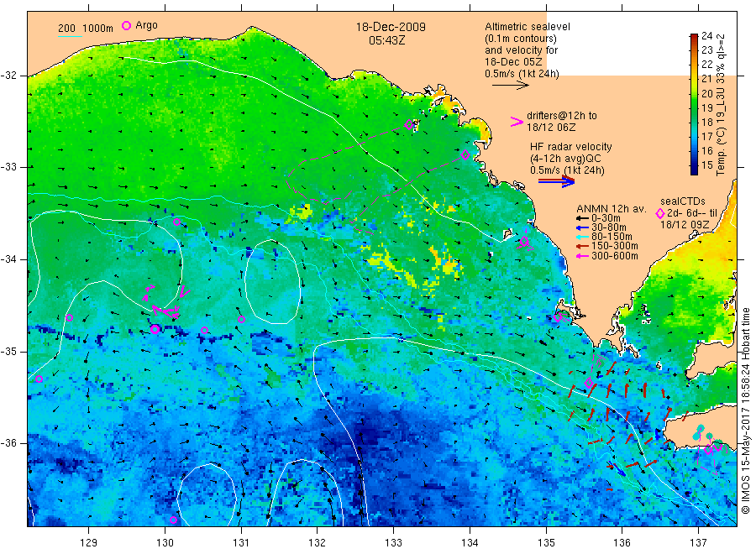Click the magenta drifter chevron legend symbol
Screen dimensions: 756x554
click(517, 122)
